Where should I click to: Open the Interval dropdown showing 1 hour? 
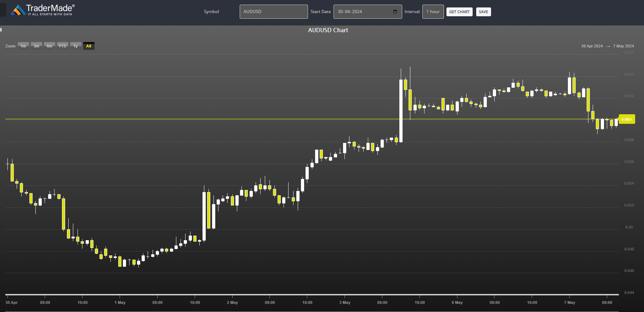coord(433,12)
